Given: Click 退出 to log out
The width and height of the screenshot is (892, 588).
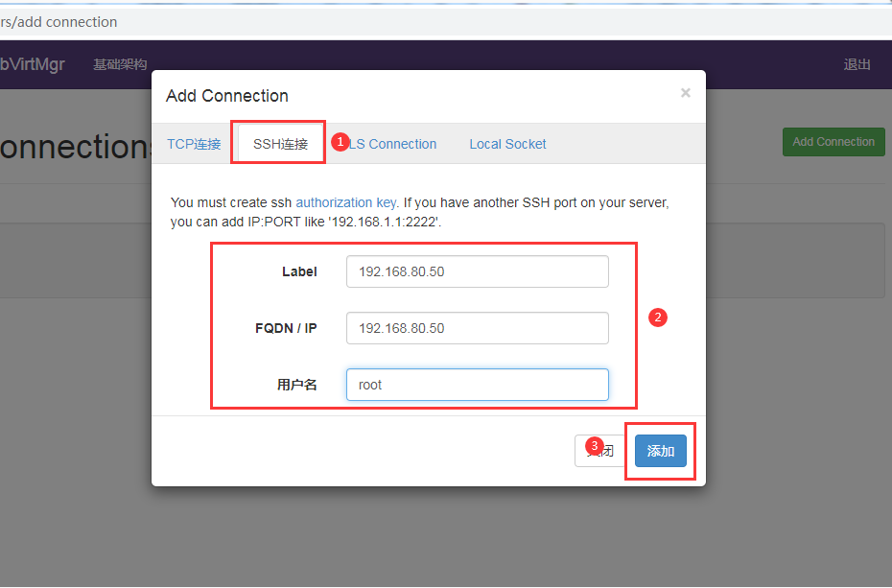Looking at the screenshot, I should (857, 64).
